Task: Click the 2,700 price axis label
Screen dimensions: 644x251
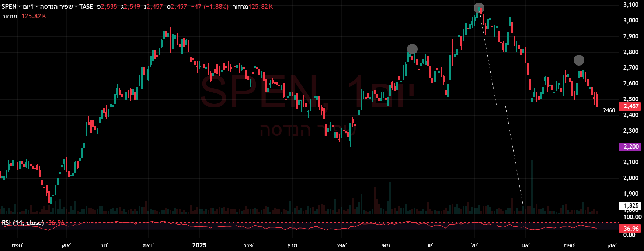Action: click(631, 67)
